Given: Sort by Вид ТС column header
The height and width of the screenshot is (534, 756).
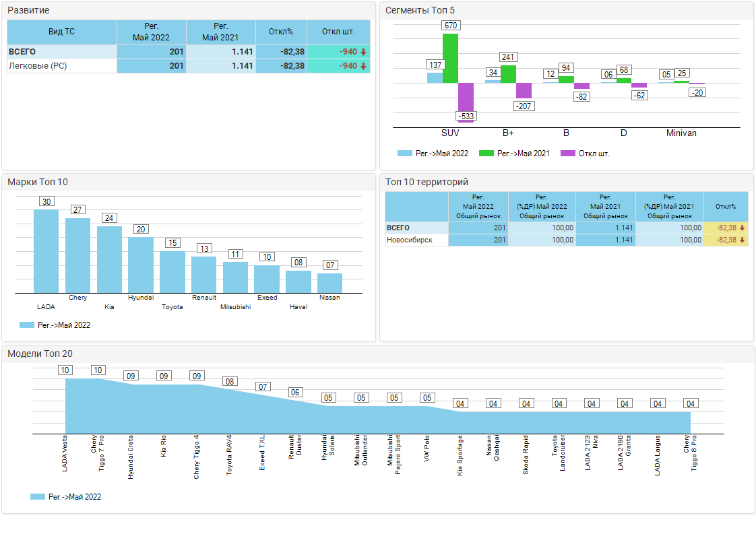Looking at the screenshot, I should tap(61, 32).
